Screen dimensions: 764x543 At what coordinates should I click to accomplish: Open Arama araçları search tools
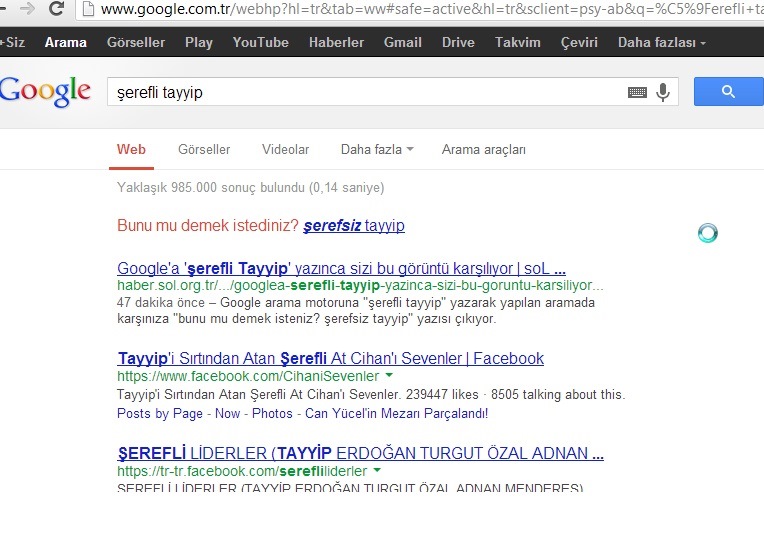(x=483, y=150)
